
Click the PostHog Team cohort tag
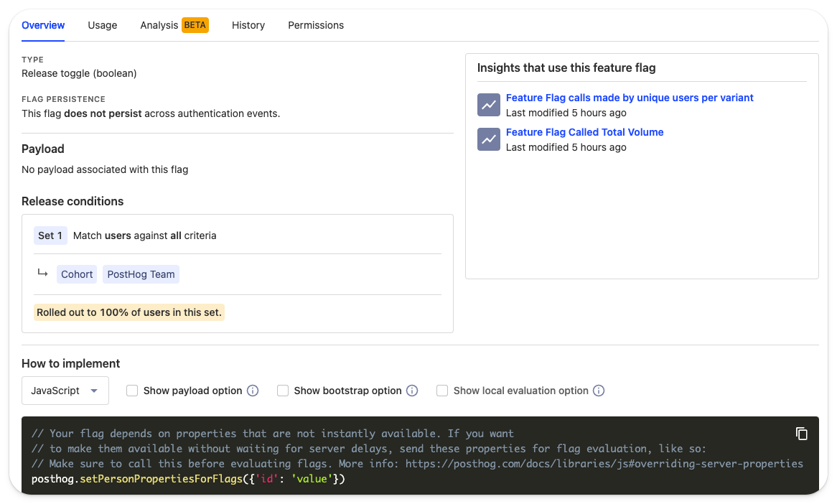[141, 274]
